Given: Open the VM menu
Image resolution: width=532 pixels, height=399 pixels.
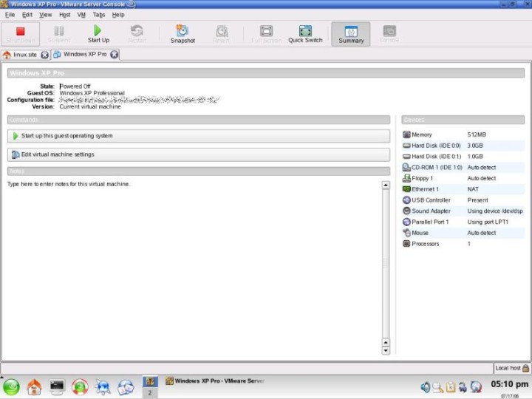Looking at the screenshot, I should coord(81,15).
